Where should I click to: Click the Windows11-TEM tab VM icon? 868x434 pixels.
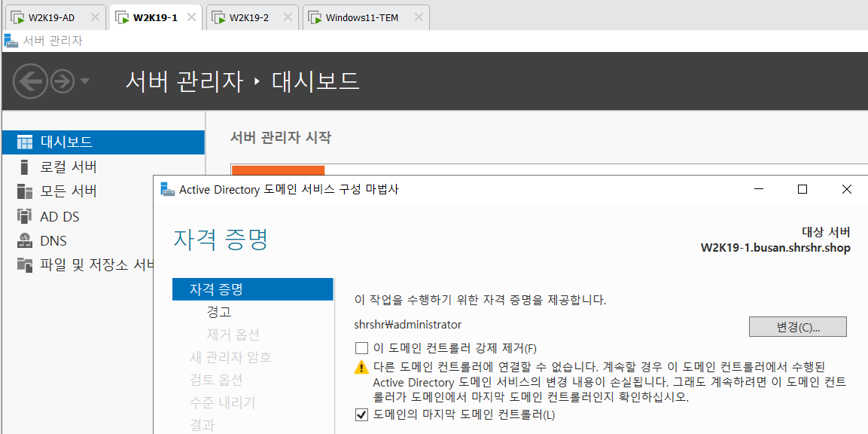pos(315,17)
